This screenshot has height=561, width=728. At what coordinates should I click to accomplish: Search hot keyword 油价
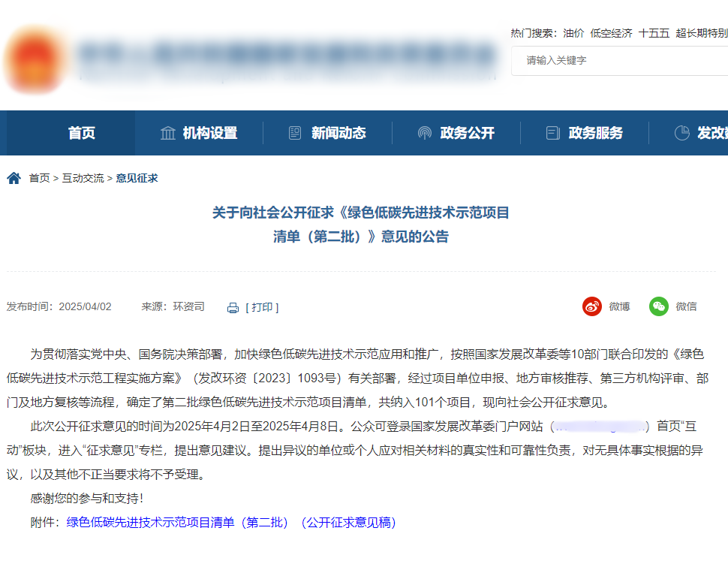(x=573, y=33)
